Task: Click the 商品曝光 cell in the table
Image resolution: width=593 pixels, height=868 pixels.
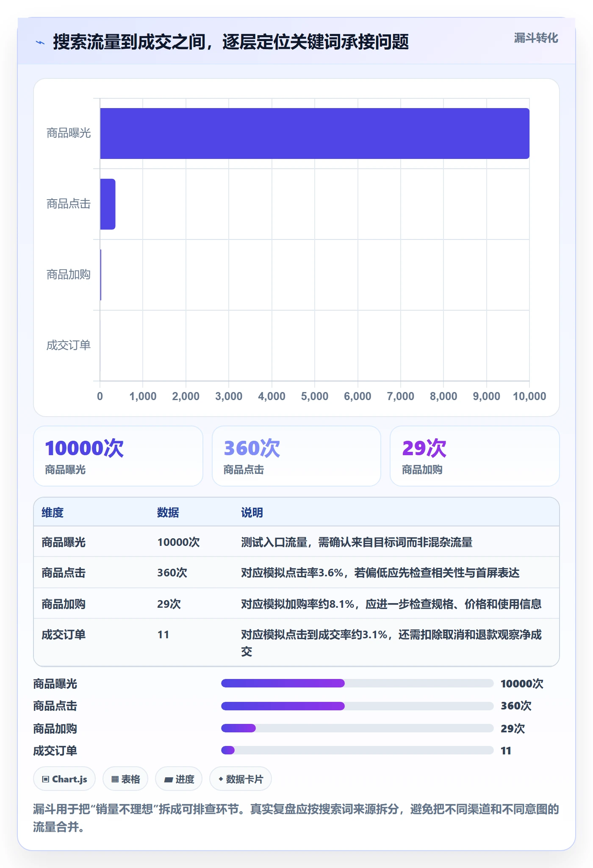Action: click(64, 542)
